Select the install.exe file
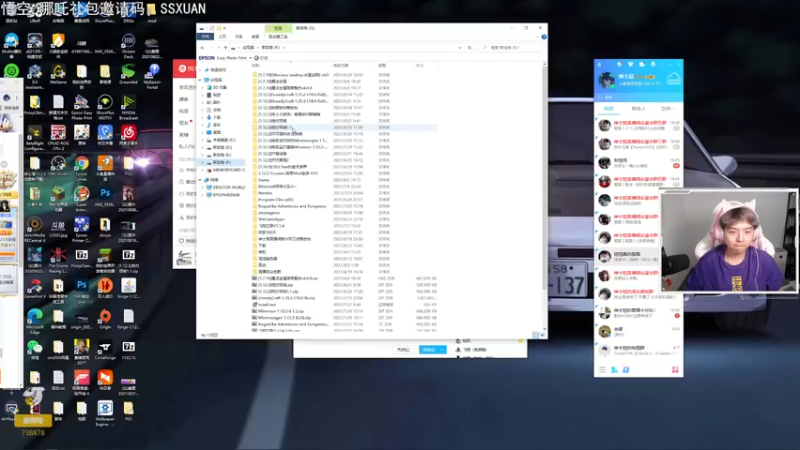The width and height of the screenshot is (800, 450). pos(345,305)
